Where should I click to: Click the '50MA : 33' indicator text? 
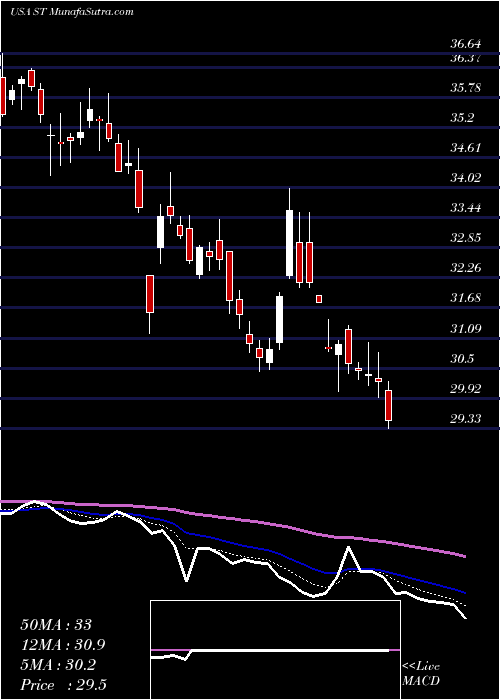[x=56, y=625]
